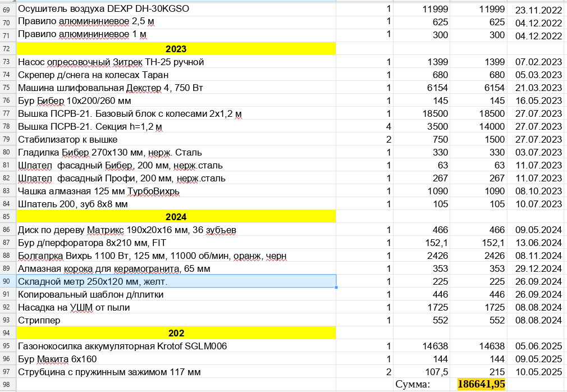567x392 pixels.
Task: Click cell 'Осушитель воздуха DEXP DH-30KGSO'
Action: tap(176, 10)
